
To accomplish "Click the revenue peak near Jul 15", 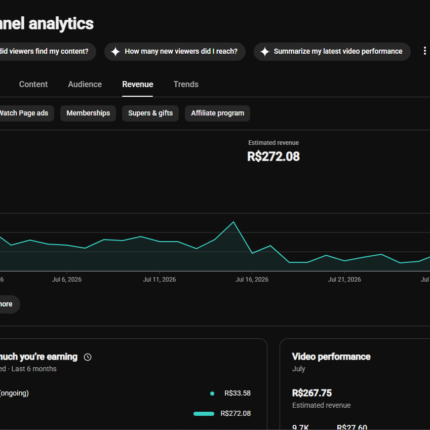I will 233,222.
